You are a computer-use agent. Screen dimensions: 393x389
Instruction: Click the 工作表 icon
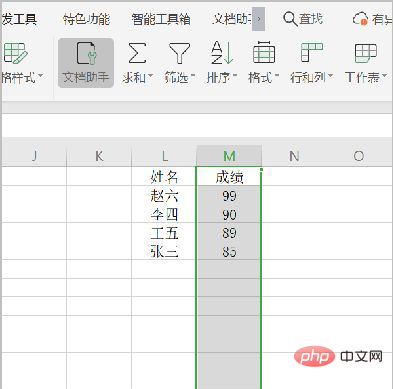pyautogui.click(x=365, y=53)
